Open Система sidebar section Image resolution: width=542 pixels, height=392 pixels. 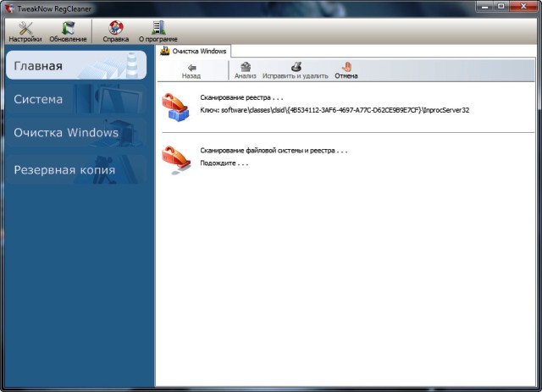point(76,99)
